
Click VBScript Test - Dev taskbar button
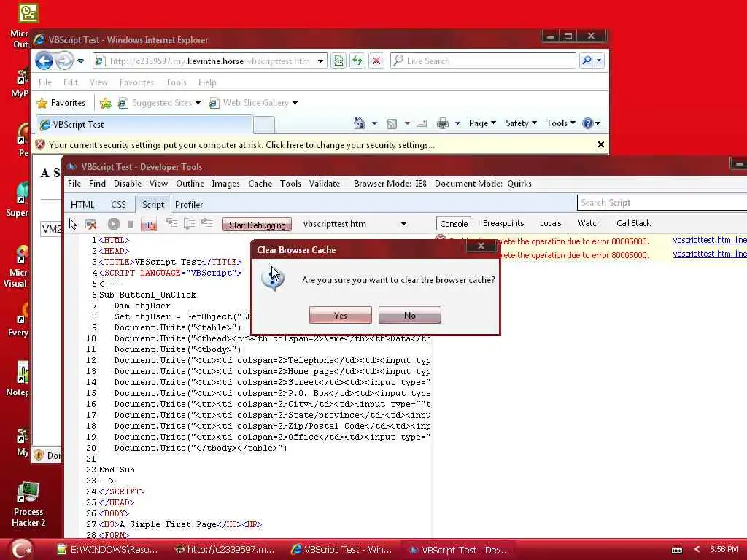pyautogui.click(x=460, y=550)
